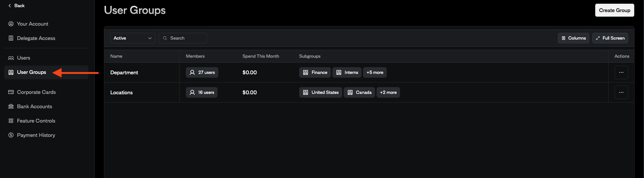Click the Feature Controls grid icon
Viewport: 644px width, 178px height.
tap(11, 121)
